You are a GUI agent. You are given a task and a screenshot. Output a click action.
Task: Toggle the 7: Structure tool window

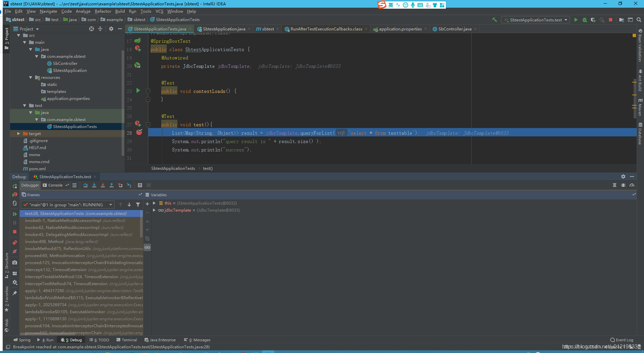6,266
